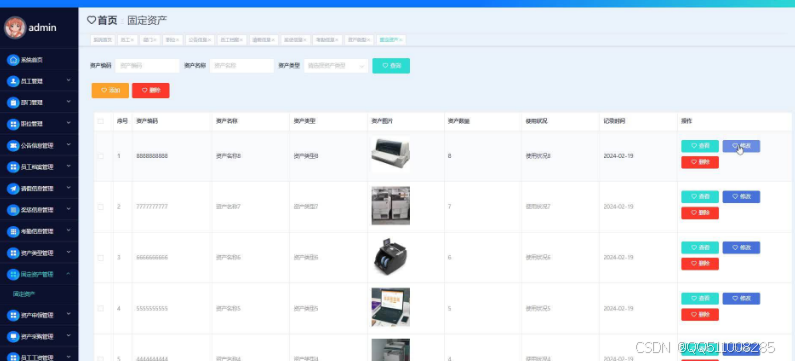Click 修改 for row 8888888888
Viewport: 795px width, 361px height.
(741, 146)
